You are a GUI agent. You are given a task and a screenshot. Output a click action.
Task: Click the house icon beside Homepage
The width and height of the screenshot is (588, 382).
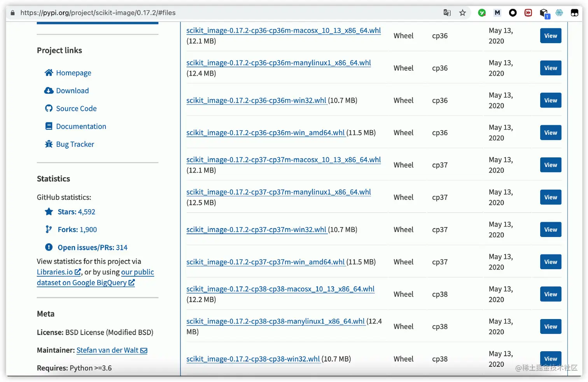tap(49, 73)
